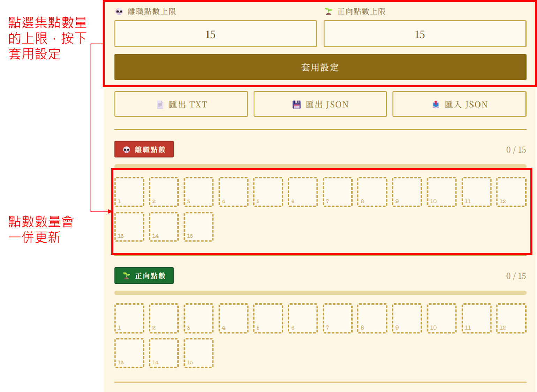Toggle slot 15 in 離職點數 grid
The width and height of the screenshot is (537, 392).
coord(199,227)
